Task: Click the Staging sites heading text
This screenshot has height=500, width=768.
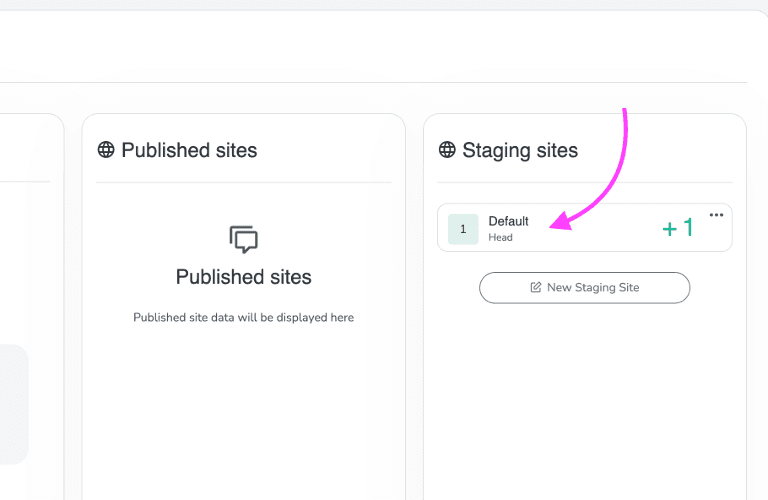Action: click(520, 150)
